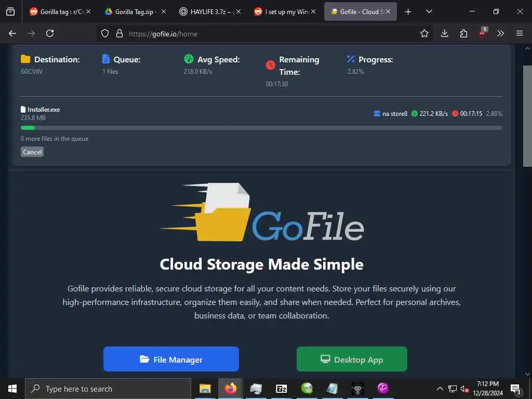Click the GoFile logo image

[x=262, y=212]
